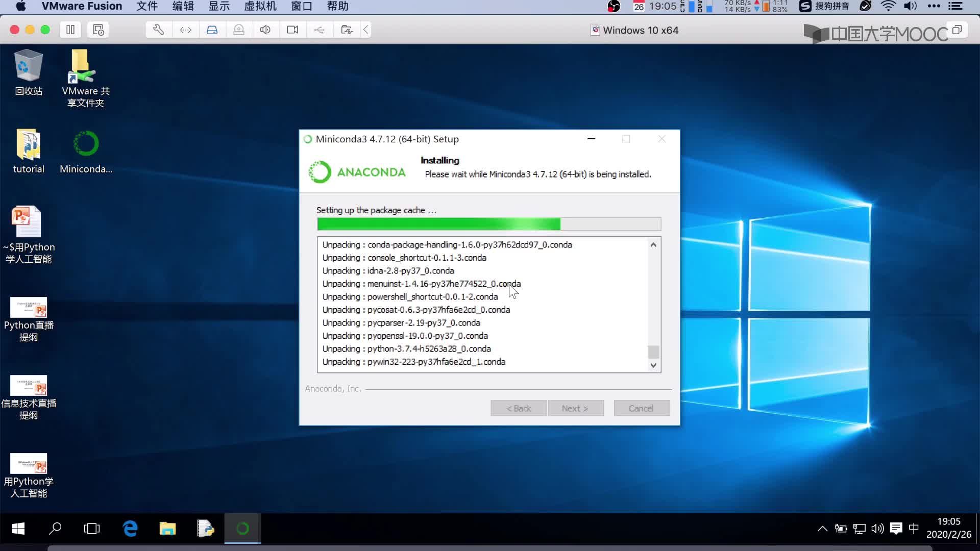Open the 搜狗拼音 input method menu bar item
This screenshot has width=980, height=551.
[825, 6]
